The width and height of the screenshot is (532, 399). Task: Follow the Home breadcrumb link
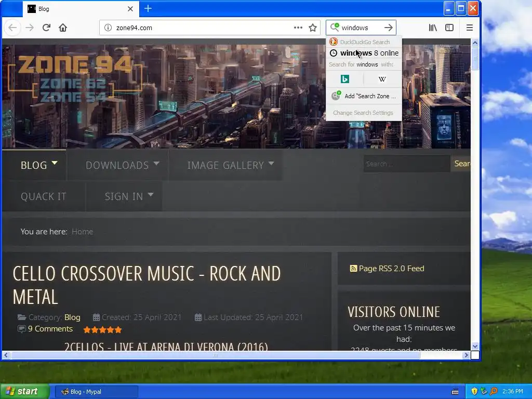point(83,231)
